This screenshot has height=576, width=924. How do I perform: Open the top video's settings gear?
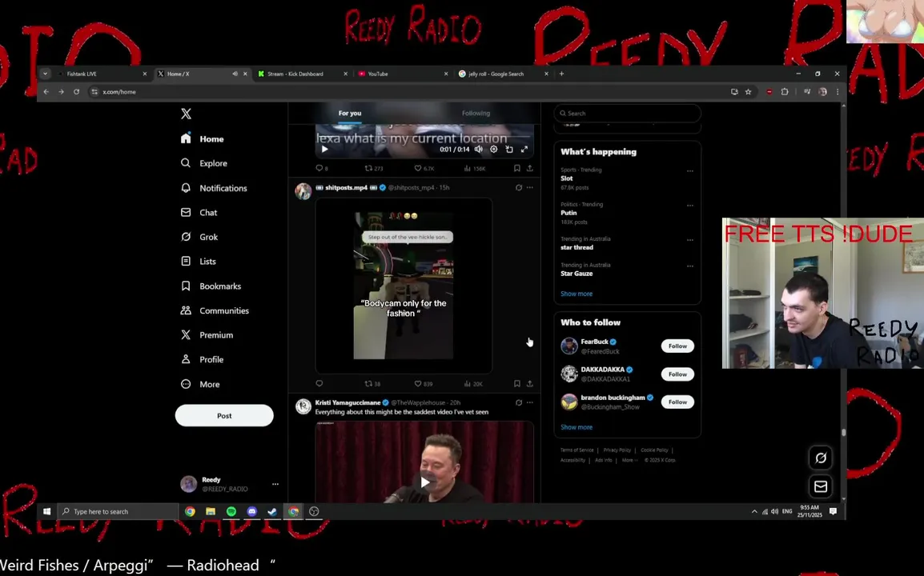pos(494,149)
